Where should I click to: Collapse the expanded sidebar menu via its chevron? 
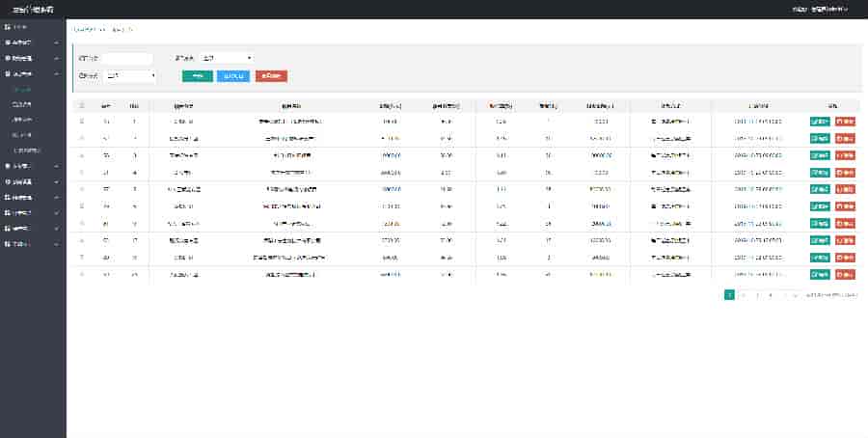pyautogui.click(x=57, y=73)
